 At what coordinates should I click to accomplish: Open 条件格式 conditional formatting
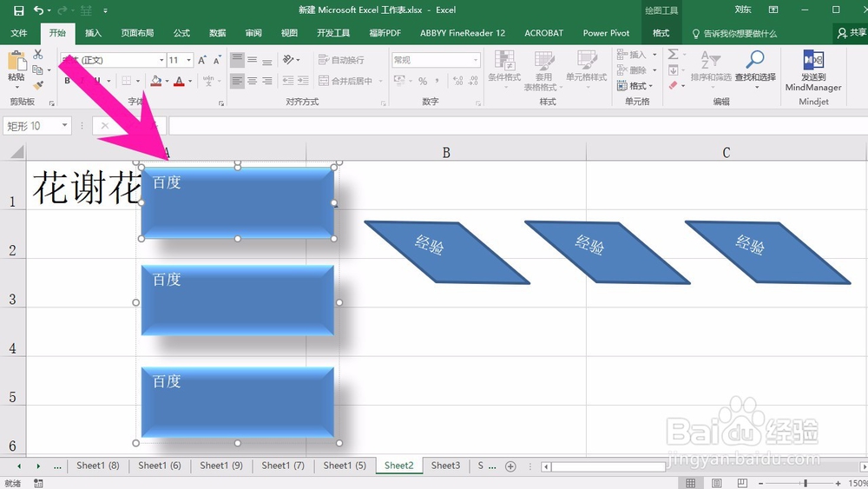coord(504,69)
